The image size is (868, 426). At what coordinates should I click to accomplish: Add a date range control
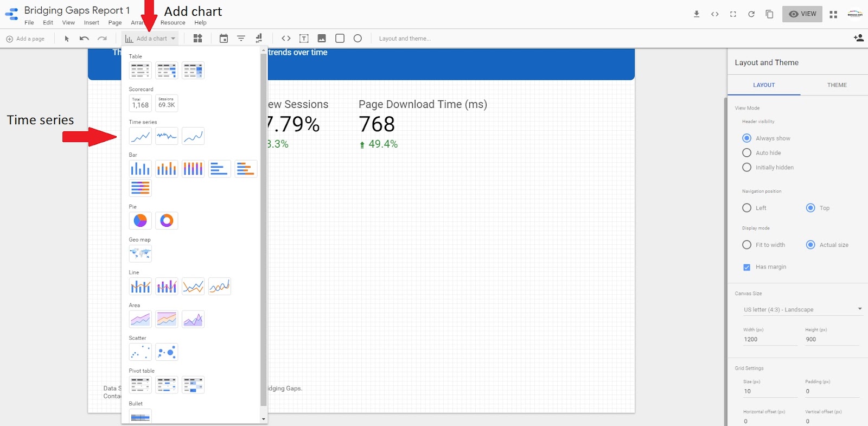pos(224,39)
